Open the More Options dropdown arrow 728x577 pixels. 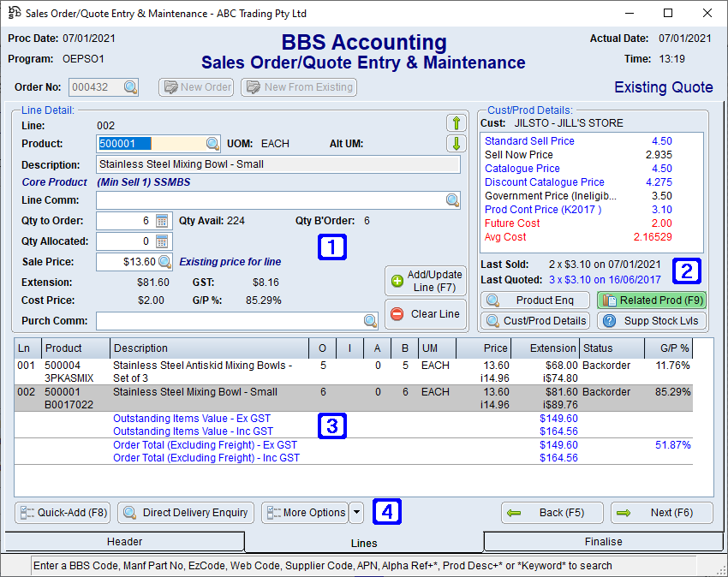coord(357,513)
